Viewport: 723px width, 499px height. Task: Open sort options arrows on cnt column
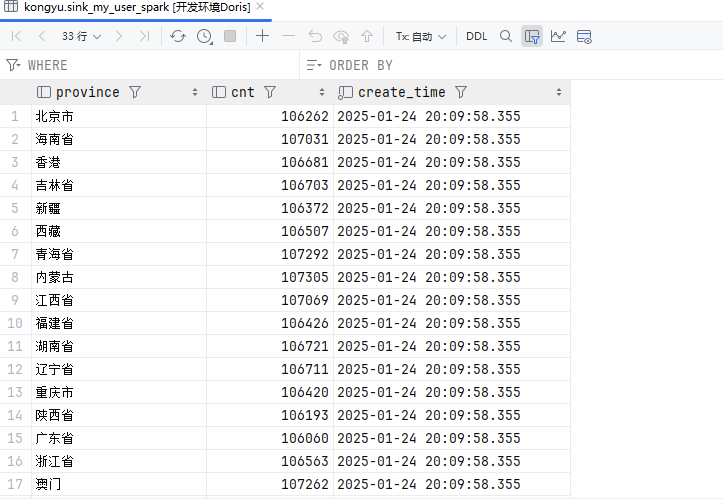[x=322, y=92]
